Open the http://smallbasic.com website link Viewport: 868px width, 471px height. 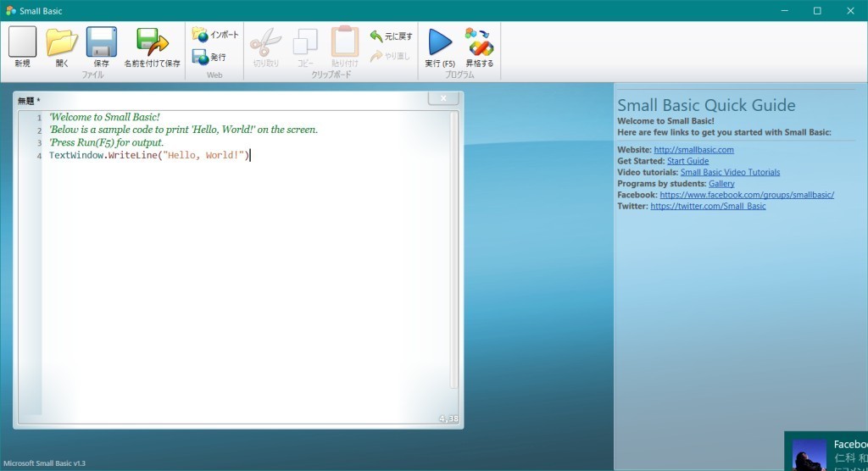pyautogui.click(x=693, y=149)
